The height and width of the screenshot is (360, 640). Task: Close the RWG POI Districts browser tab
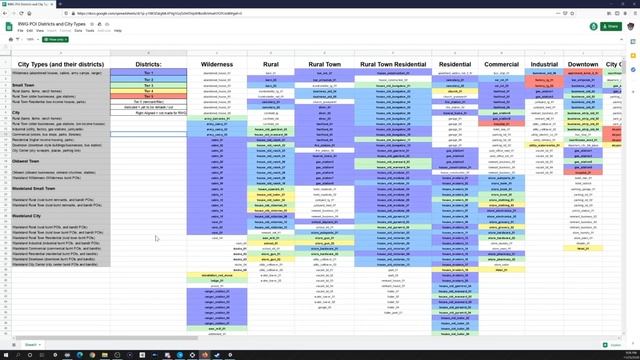point(52,4)
